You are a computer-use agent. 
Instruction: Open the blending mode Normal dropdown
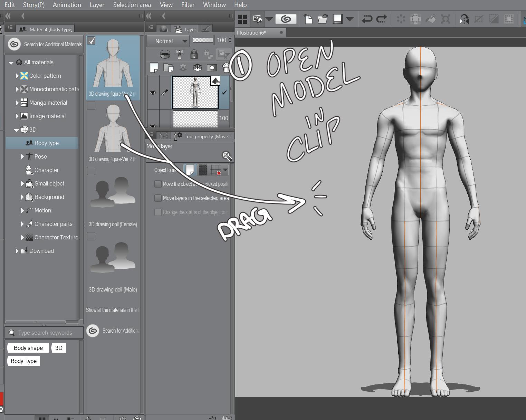coord(168,41)
